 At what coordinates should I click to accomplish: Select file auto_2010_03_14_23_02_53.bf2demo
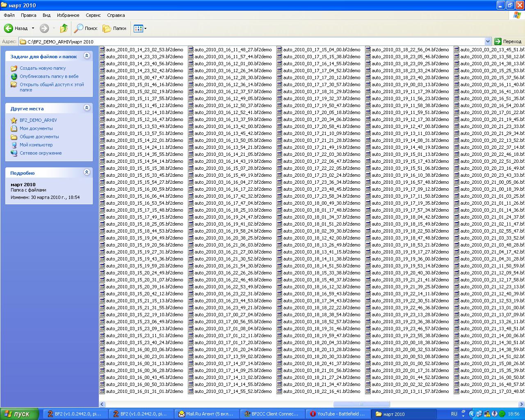pyautogui.click(x=144, y=50)
